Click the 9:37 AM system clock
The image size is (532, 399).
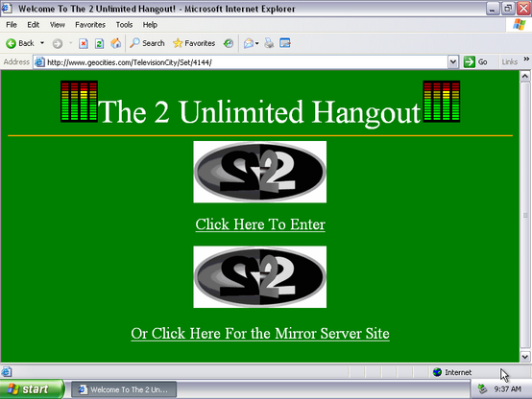(x=507, y=389)
